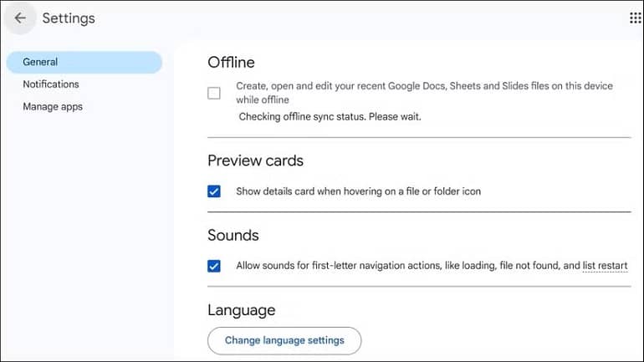
Task: Click the dotted-underlined "list restart" text
Action: tap(605, 266)
